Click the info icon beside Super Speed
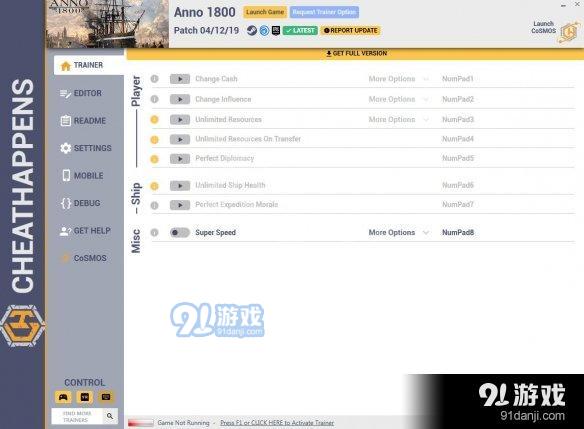 155,232
